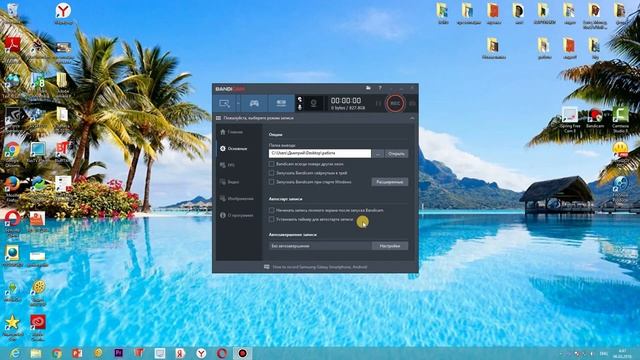This screenshot has width=640, height=360.
Task: Click the menu icon on message bar
Action: pos(218,118)
